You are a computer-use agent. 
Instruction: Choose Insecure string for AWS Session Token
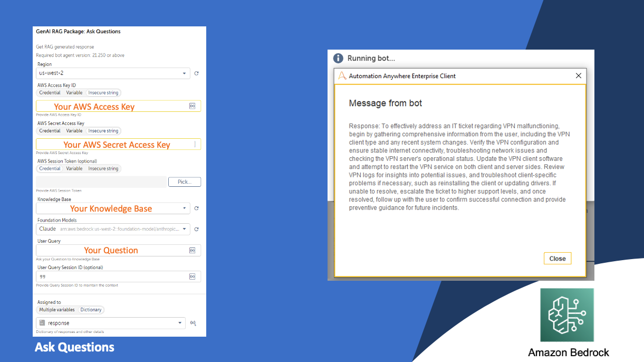(x=103, y=169)
